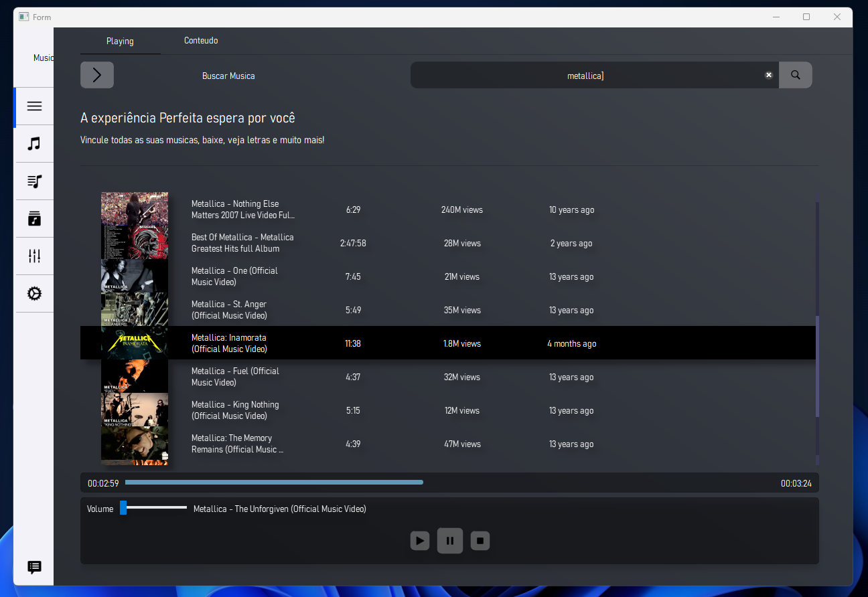Open the music note library icon
Screen dimensions: 868x597
(x=34, y=144)
